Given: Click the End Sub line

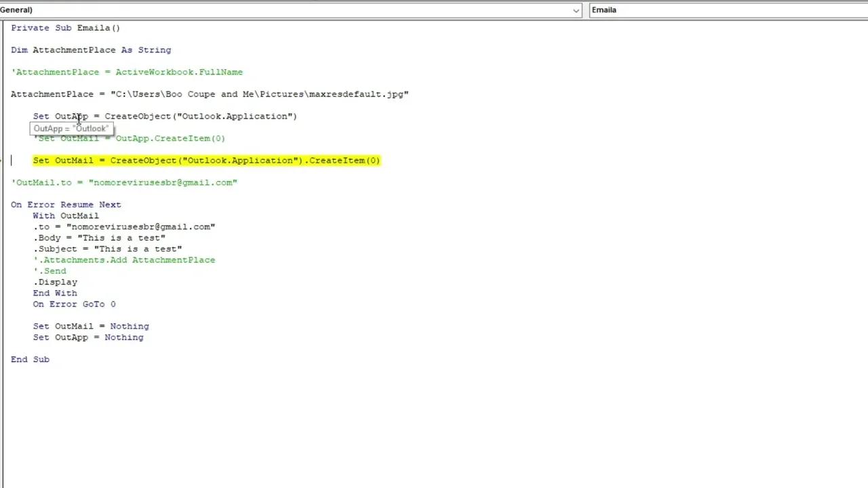Looking at the screenshot, I should point(30,359).
